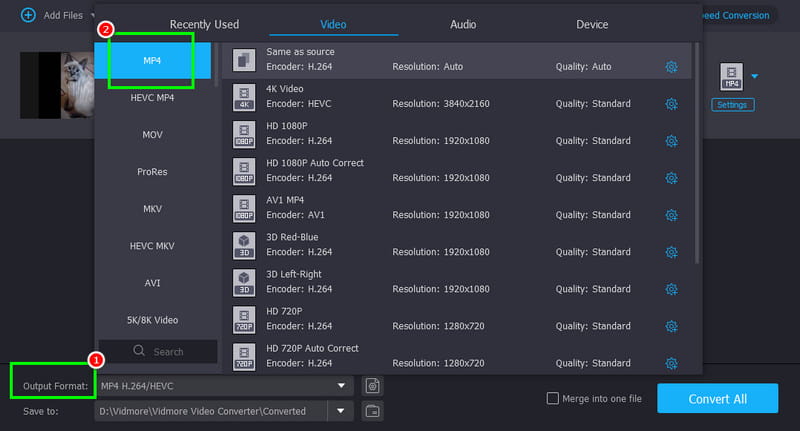Image resolution: width=800 pixels, height=431 pixels.
Task: Click the MP4 format icon above Settings
Action: tap(731, 76)
